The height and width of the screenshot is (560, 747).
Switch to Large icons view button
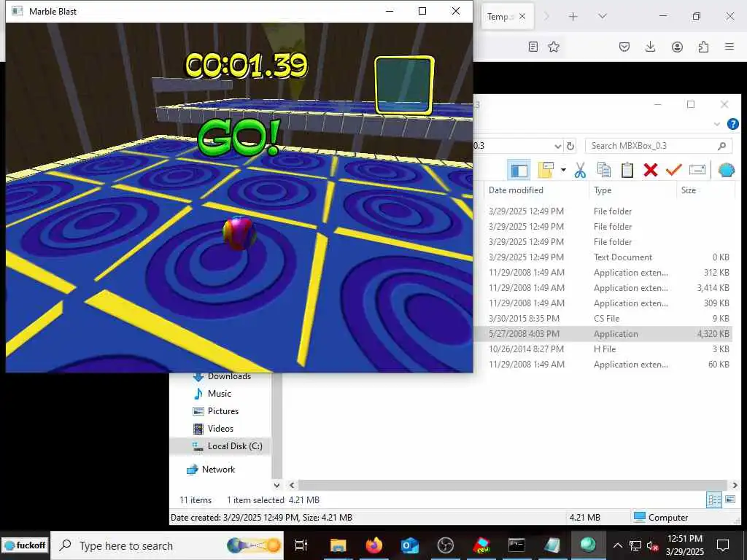tap(729, 499)
